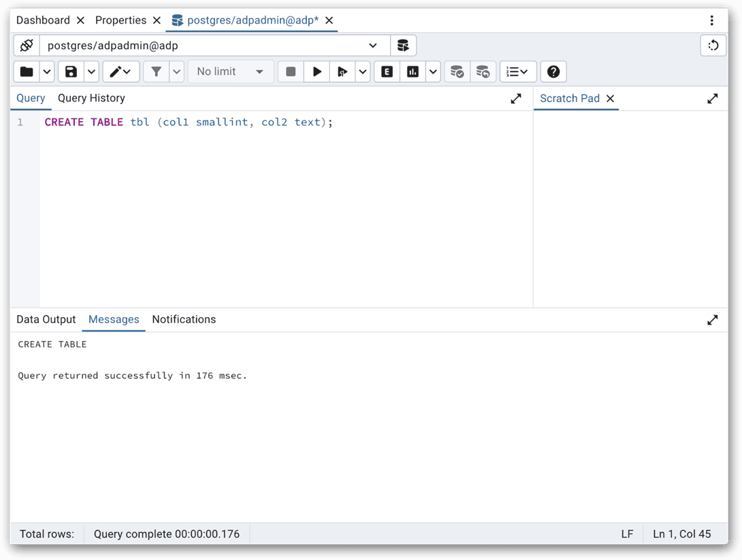
Task: Maximize the query editor panel
Action: coord(516,99)
